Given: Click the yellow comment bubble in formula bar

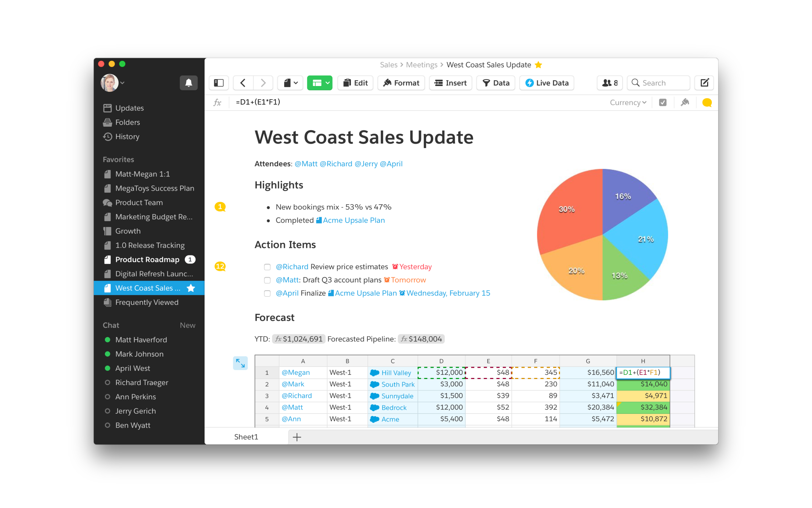Looking at the screenshot, I should [x=707, y=102].
